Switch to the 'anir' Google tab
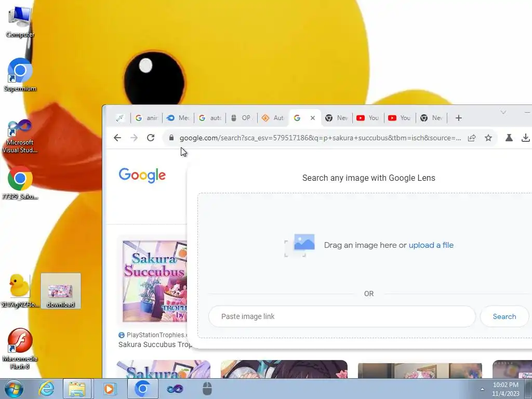The image size is (532, 399). pyautogui.click(x=147, y=118)
